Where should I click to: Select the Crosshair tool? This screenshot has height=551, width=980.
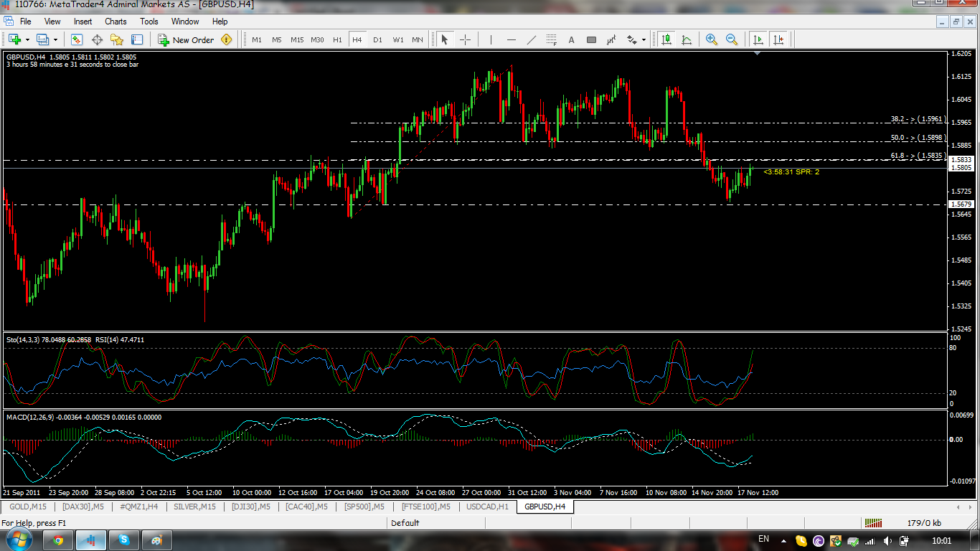click(465, 39)
